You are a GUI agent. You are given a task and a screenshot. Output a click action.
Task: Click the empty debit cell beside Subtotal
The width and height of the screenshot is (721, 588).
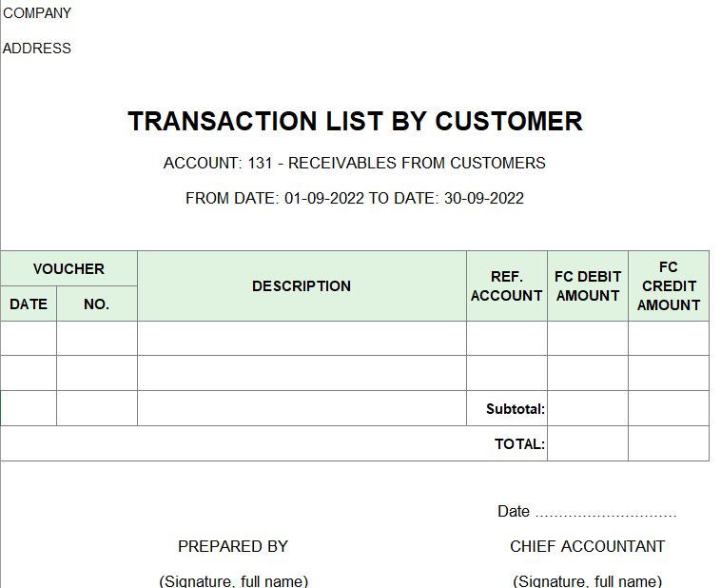588,408
